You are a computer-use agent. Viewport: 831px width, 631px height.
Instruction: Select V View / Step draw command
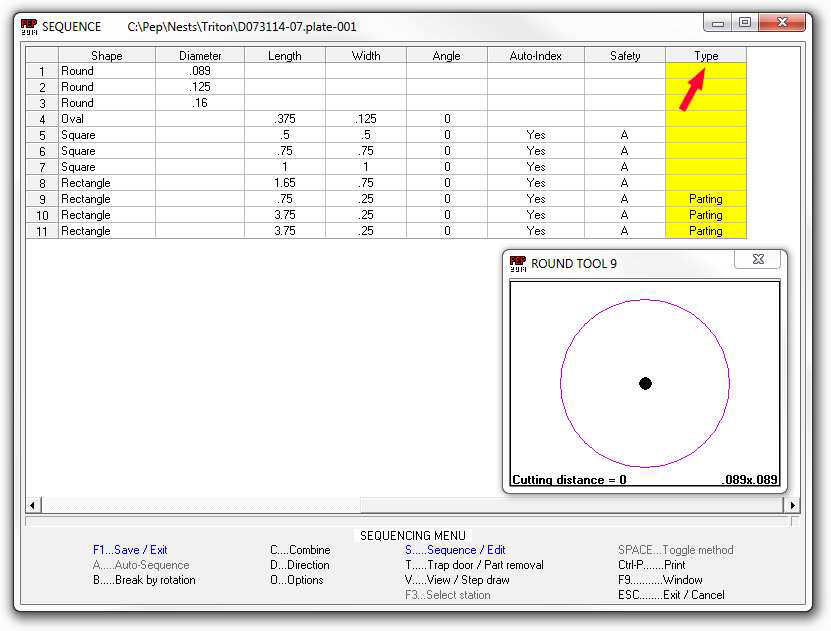457,580
